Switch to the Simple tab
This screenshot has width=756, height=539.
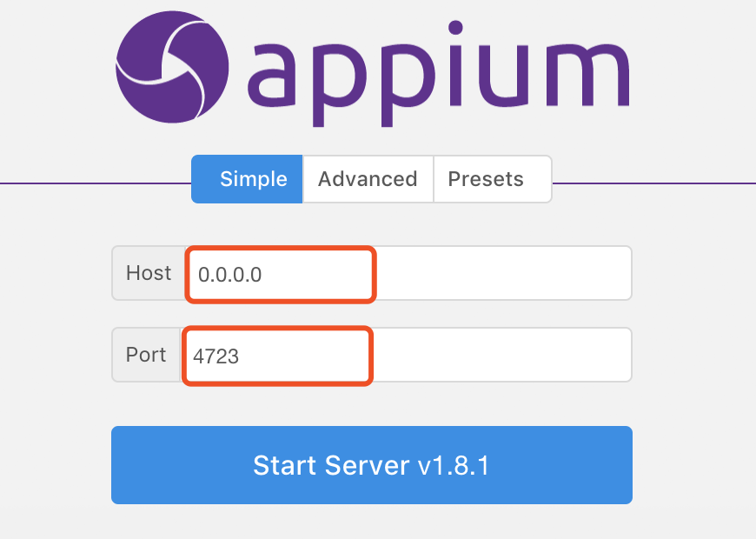click(x=247, y=179)
